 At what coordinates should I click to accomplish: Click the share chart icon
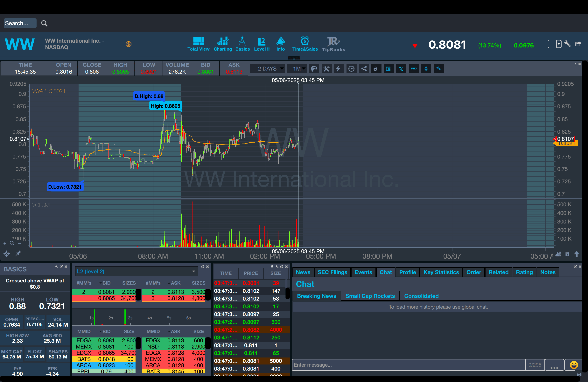[x=364, y=69]
